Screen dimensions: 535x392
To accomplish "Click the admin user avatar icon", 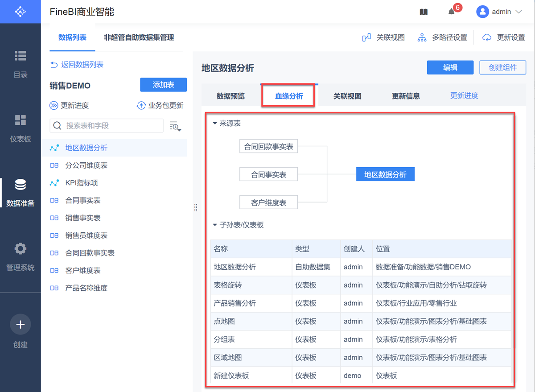I will tap(482, 12).
